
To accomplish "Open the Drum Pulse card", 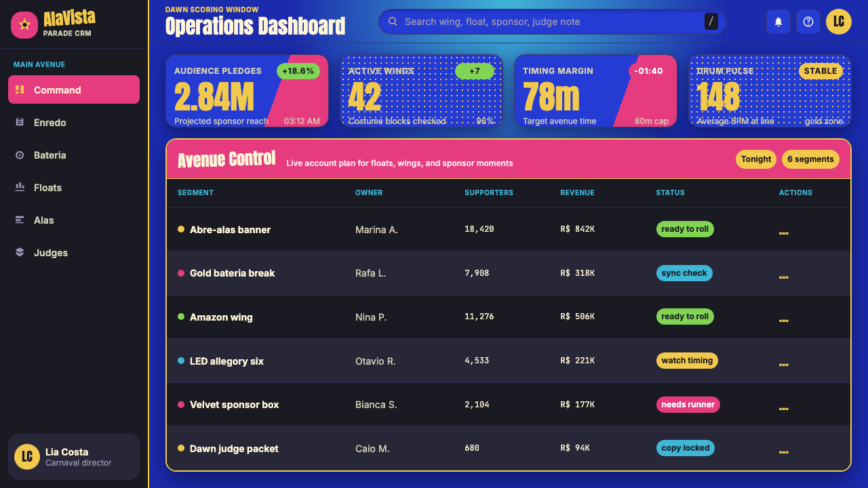I will click(770, 91).
